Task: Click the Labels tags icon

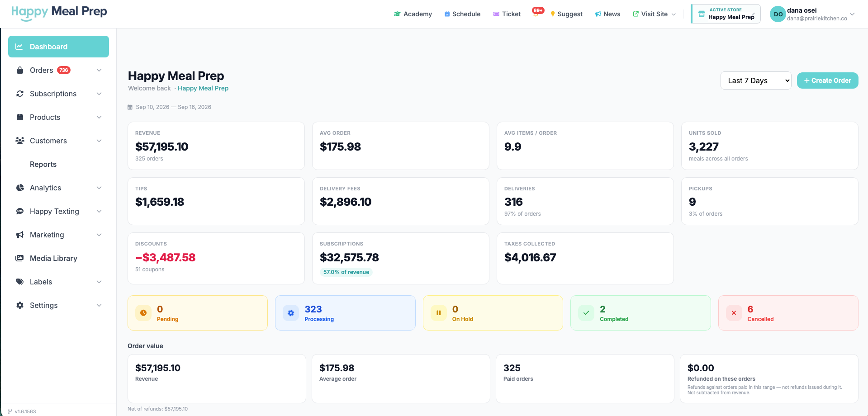Action: pos(20,282)
